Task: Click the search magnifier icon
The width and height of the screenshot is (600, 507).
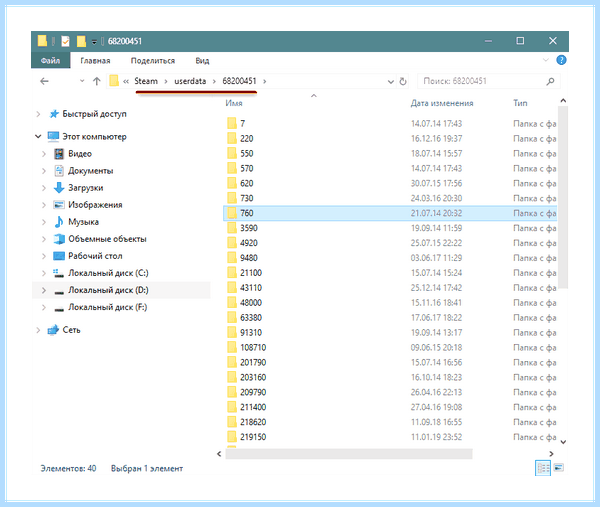Action: coord(550,81)
